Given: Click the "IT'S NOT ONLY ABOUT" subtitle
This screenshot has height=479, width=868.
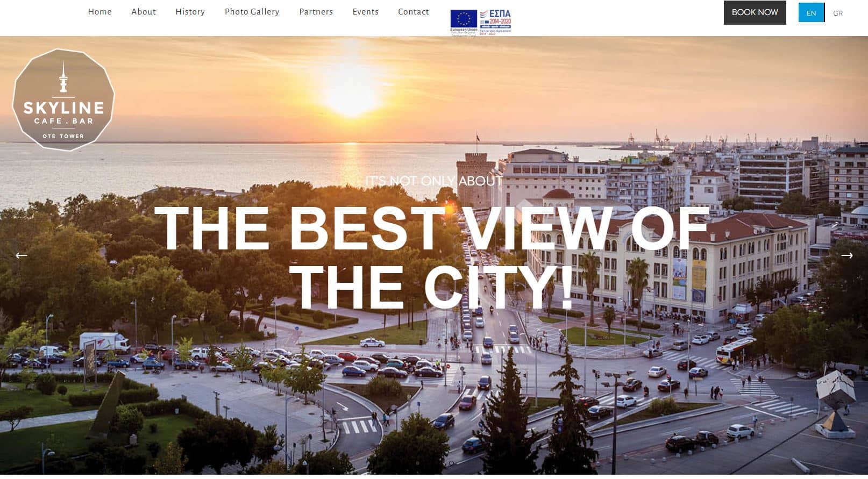Looking at the screenshot, I should (433, 181).
